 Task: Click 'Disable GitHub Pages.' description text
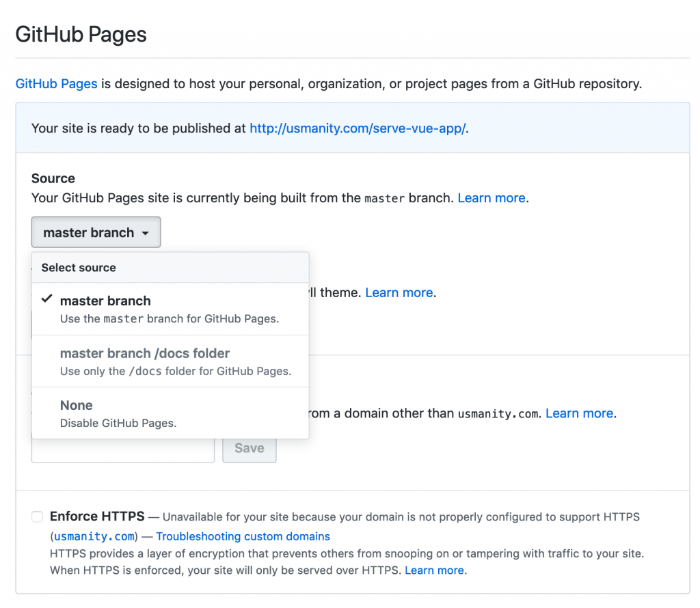click(x=118, y=424)
